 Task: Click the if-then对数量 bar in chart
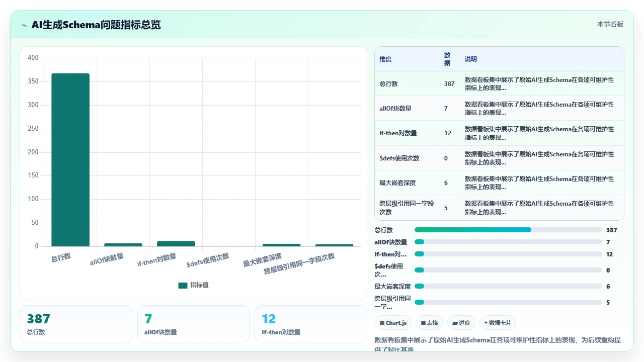coord(176,243)
